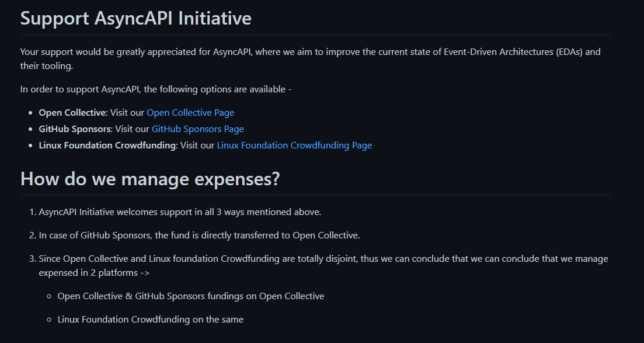
Task: Visit the Linux Foundation Crowdfunding Page link
Action: coord(294,145)
